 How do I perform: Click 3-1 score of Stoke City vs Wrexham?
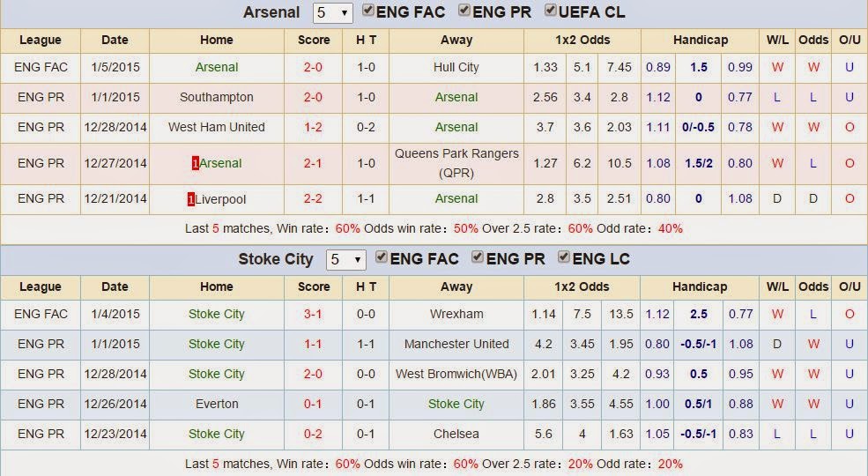pos(313,315)
